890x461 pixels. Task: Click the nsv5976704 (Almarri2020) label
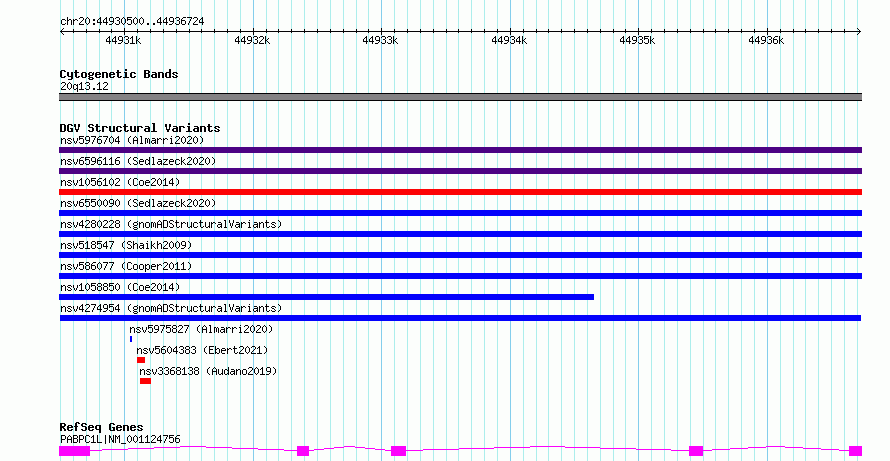(x=132, y=140)
